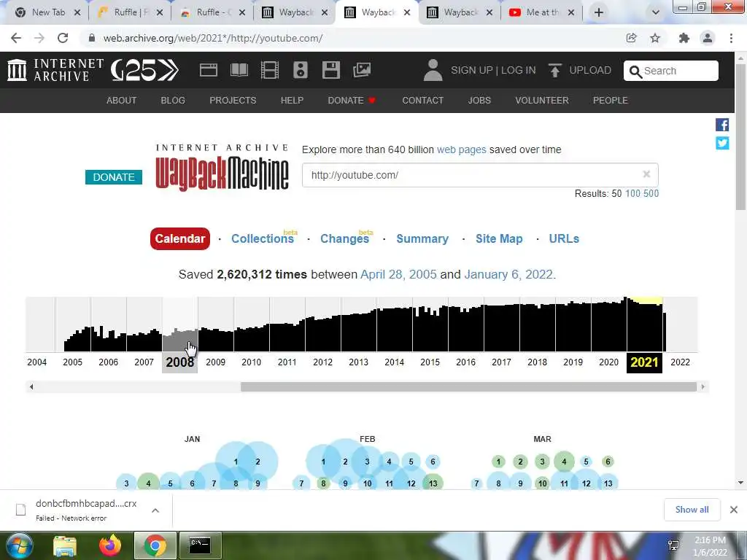Screen dimensions: 747x560
Task: Open the Chrome extensions puzzle icon
Action: pos(684,38)
